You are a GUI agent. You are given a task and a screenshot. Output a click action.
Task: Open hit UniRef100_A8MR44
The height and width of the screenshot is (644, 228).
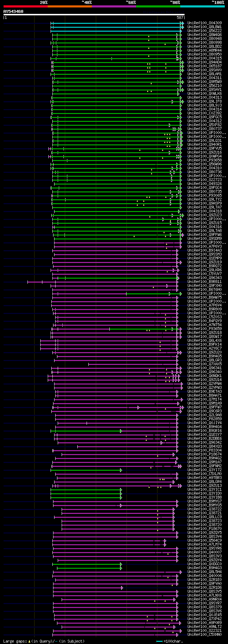click(x=204, y=51)
